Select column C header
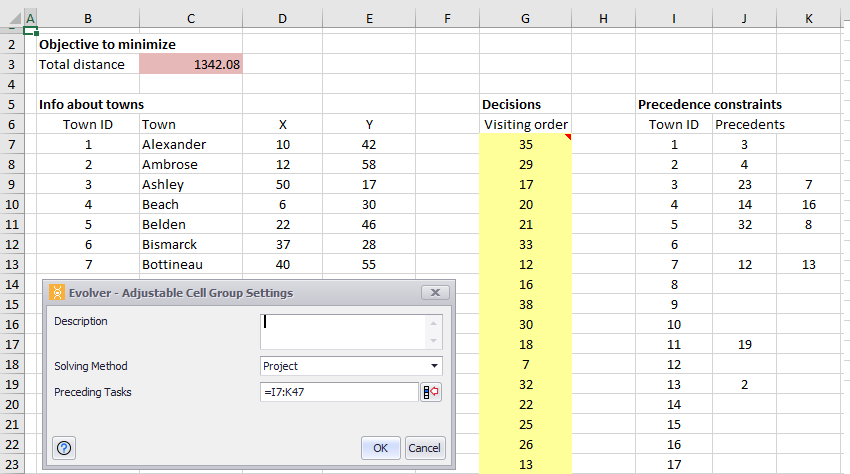The width and height of the screenshot is (850, 474). [x=191, y=18]
